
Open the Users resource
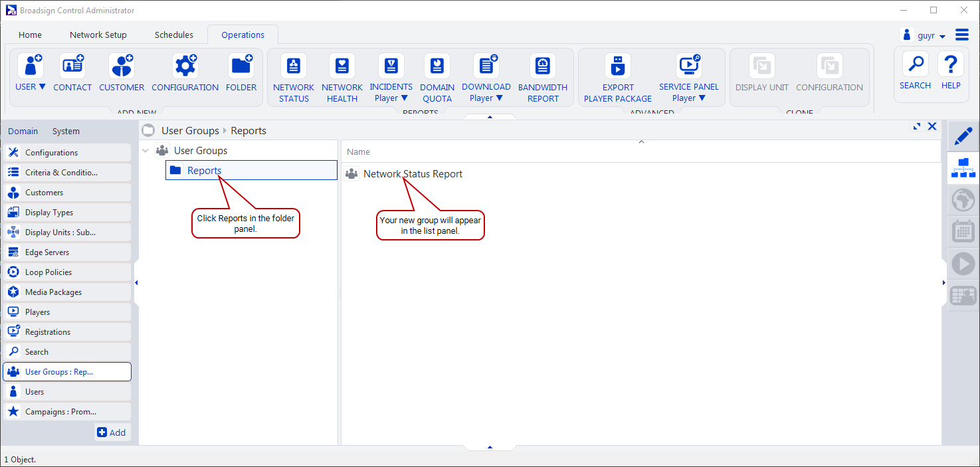67,392
